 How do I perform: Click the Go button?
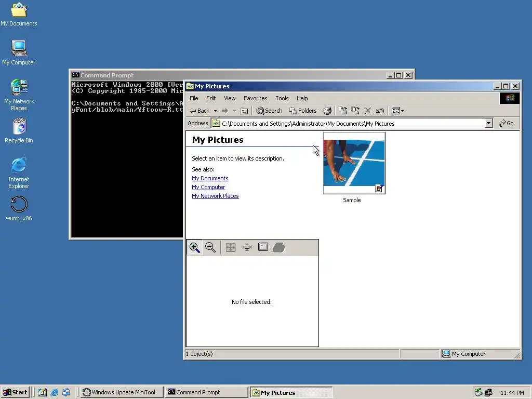click(507, 123)
